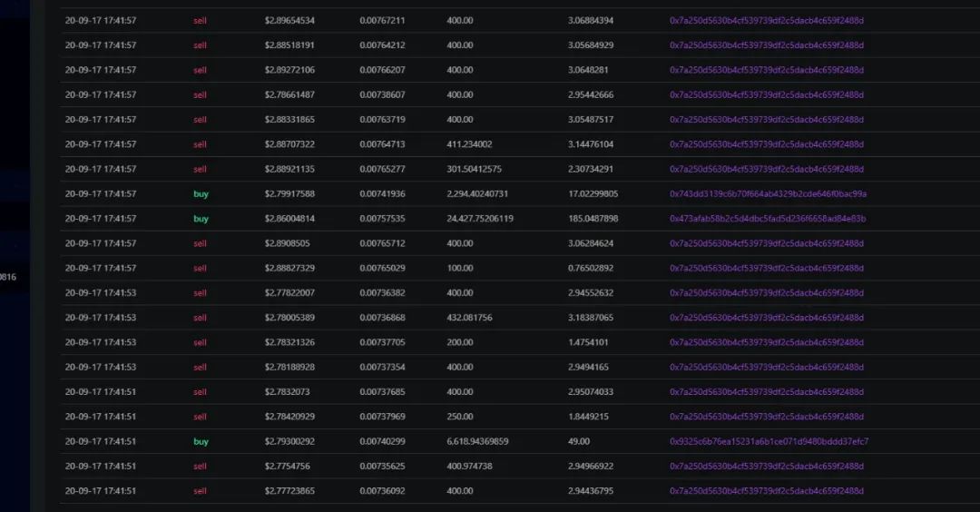The width and height of the screenshot is (980, 512).
Task: Select the $2.7754756 price cell
Action: [x=287, y=466]
